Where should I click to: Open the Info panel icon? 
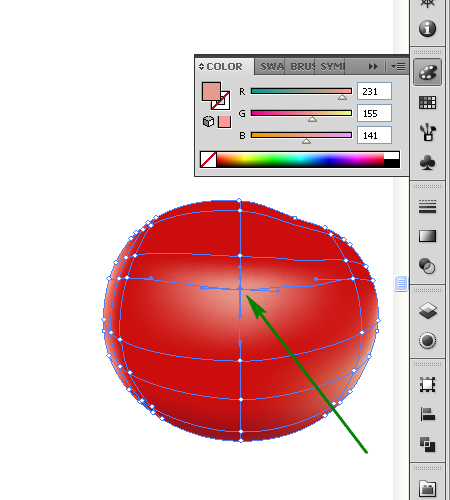(x=427, y=28)
